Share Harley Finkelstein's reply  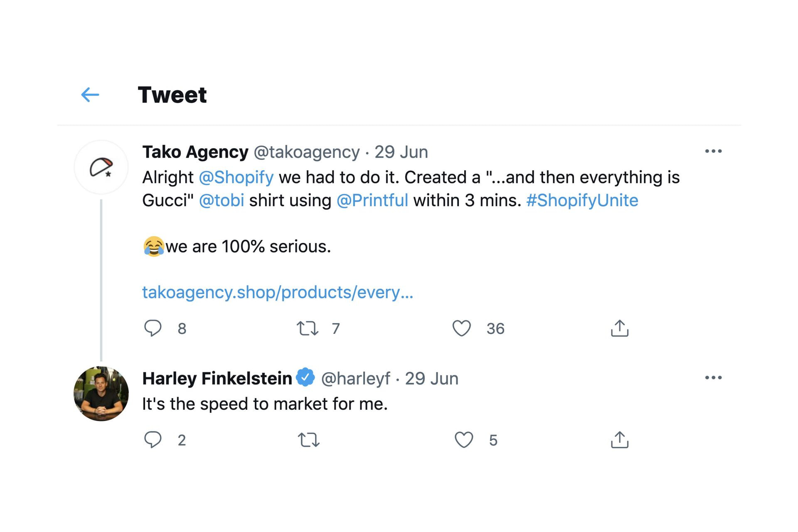coord(619,439)
